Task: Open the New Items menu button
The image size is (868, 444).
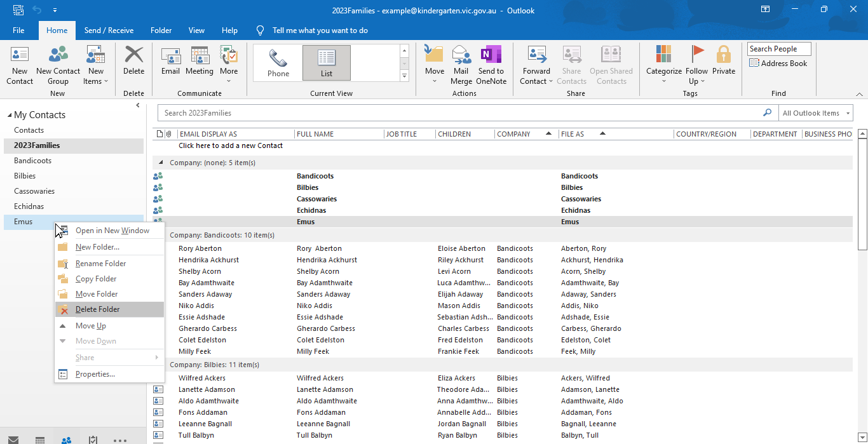Action: pyautogui.click(x=96, y=65)
